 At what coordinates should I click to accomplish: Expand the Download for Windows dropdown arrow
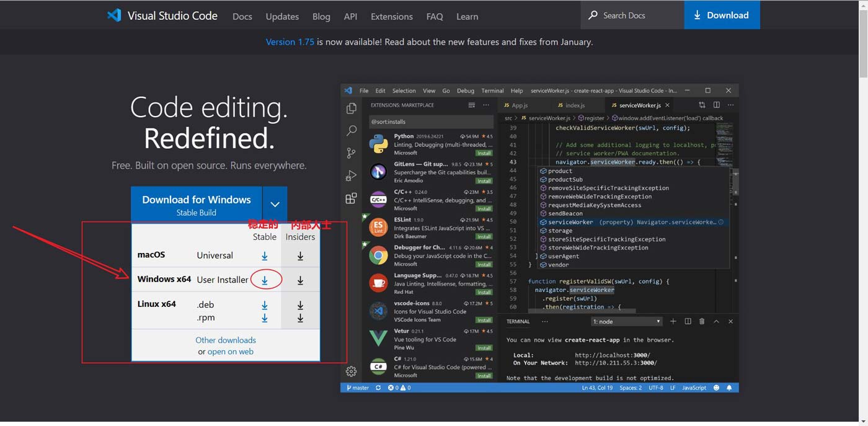point(275,205)
